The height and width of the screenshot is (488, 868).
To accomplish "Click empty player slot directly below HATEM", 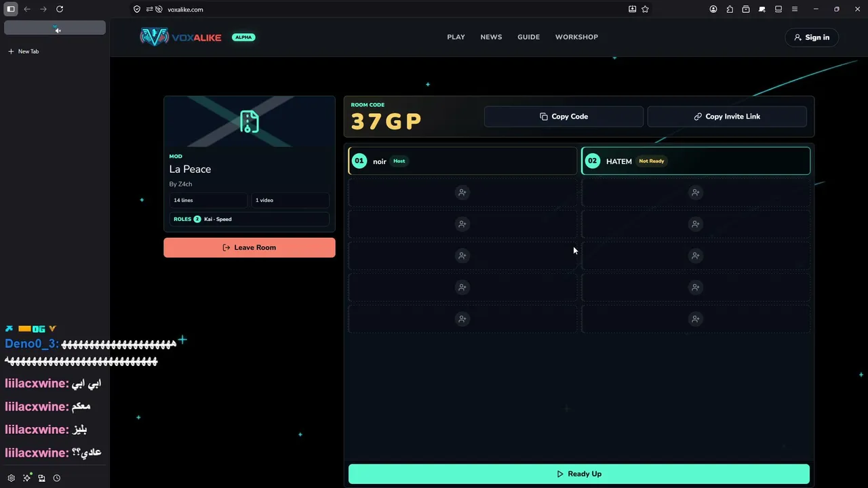I will pyautogui.click(x=696, y=192).
